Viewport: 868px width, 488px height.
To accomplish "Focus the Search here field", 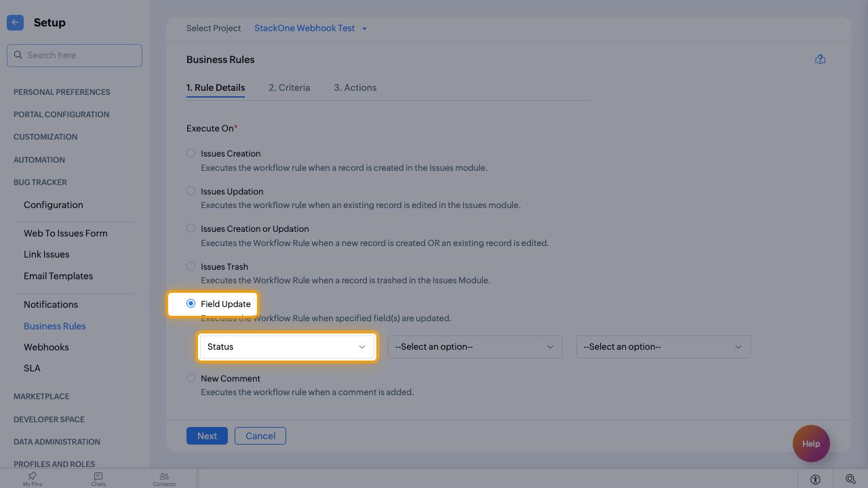I will (75, 56).
